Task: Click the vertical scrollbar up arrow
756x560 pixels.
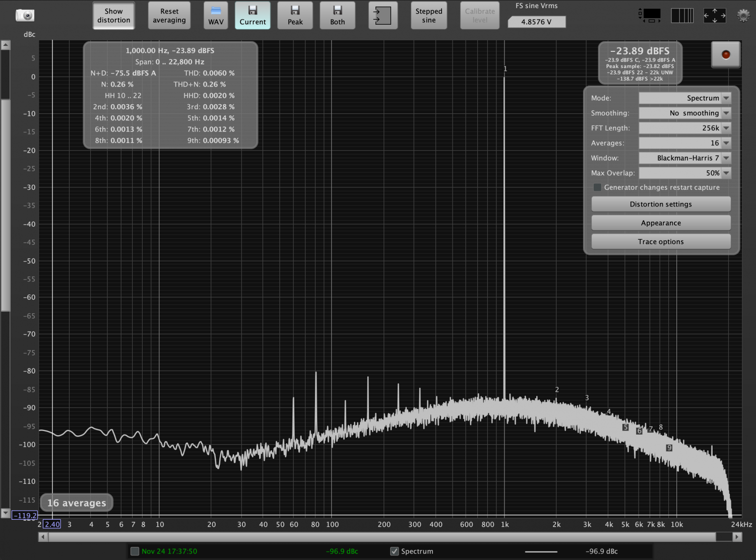Action: pos(6,45)
